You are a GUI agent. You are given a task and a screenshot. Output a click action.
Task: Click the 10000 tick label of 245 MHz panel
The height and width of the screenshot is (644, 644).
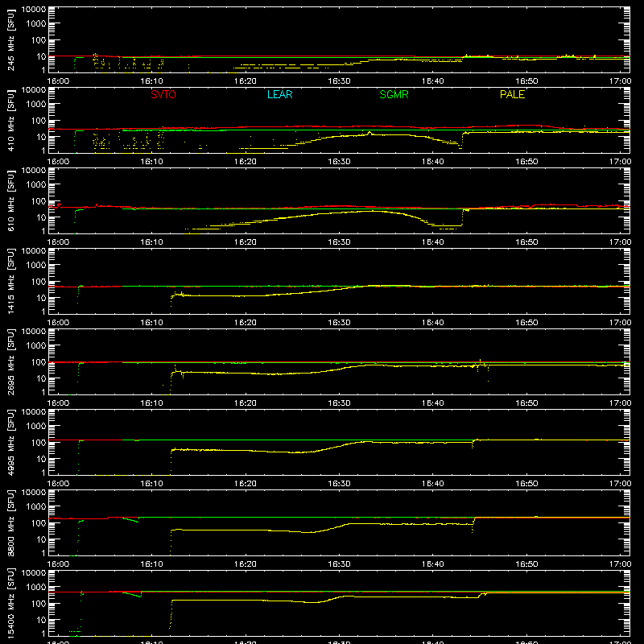tap(34, 10)
